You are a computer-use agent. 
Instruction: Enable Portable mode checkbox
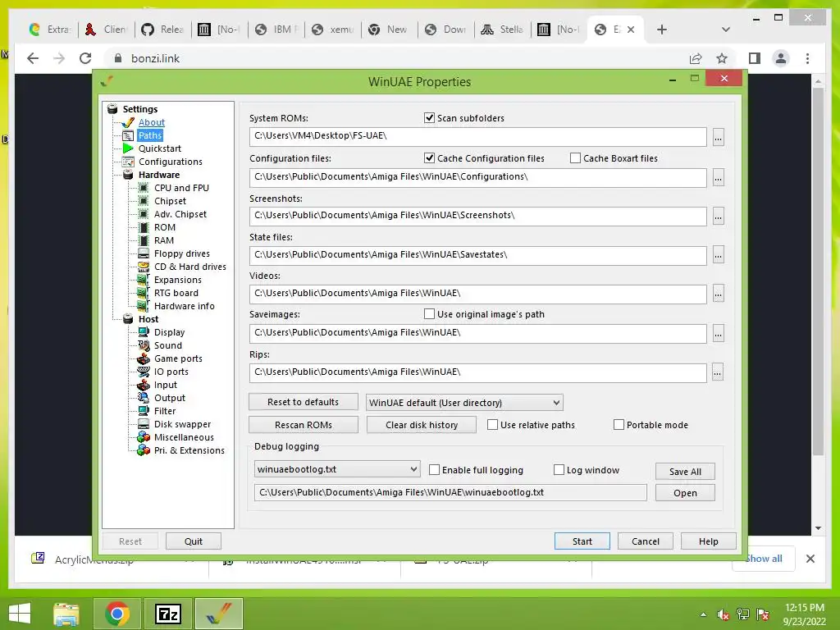click(619, 425)
